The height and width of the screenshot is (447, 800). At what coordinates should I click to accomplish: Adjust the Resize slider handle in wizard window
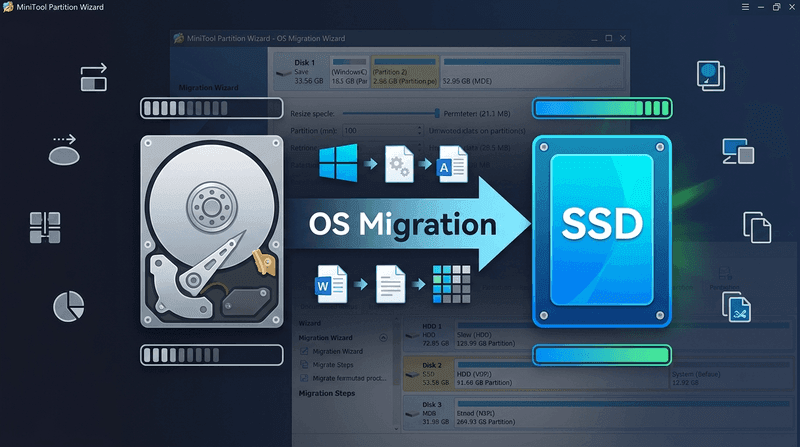coord(437,113)
